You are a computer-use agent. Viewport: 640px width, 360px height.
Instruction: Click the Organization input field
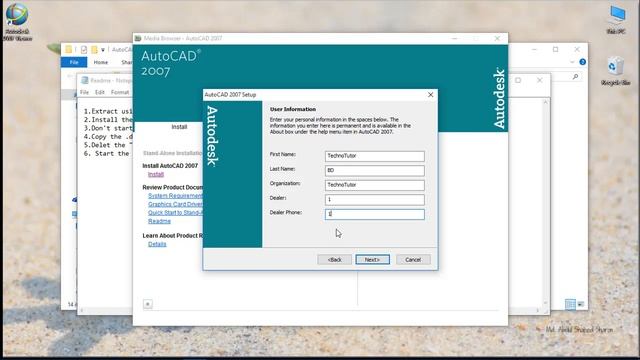pyautogui.click(x=374, y=185)
